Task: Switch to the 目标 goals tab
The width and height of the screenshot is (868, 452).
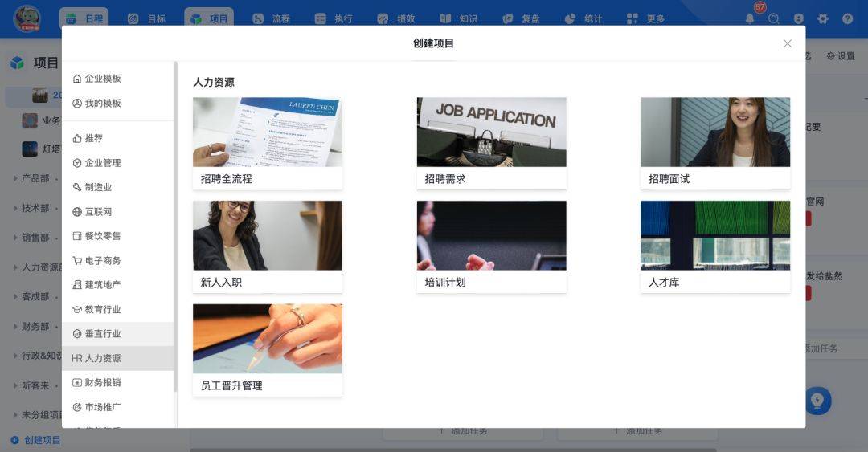Action: click(147, 18)
